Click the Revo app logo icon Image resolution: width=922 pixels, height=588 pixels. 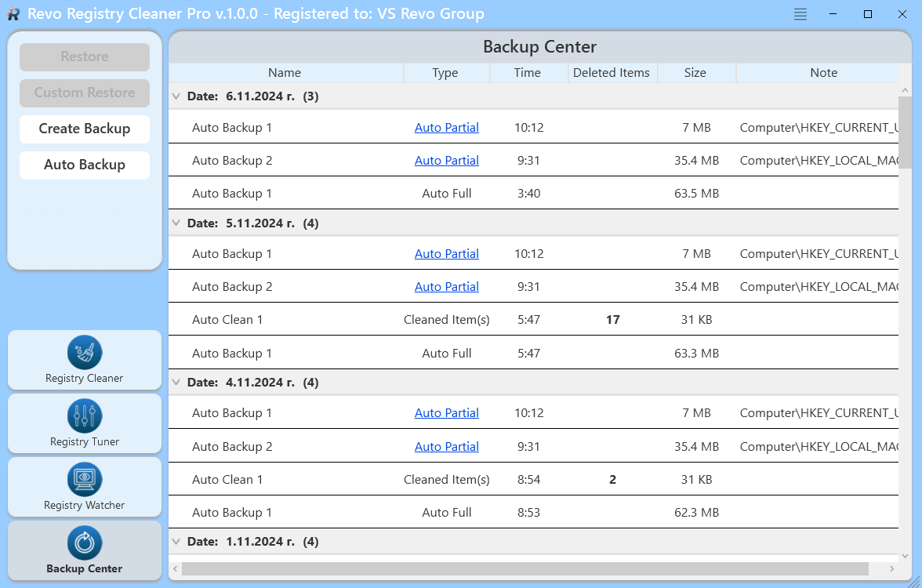tap(13, 14)
